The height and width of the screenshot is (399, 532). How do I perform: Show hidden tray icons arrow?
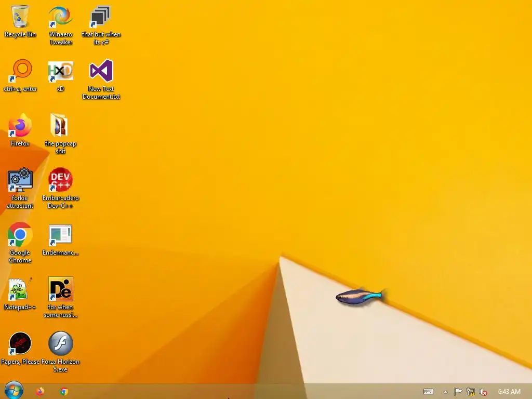tap(445, 392)
